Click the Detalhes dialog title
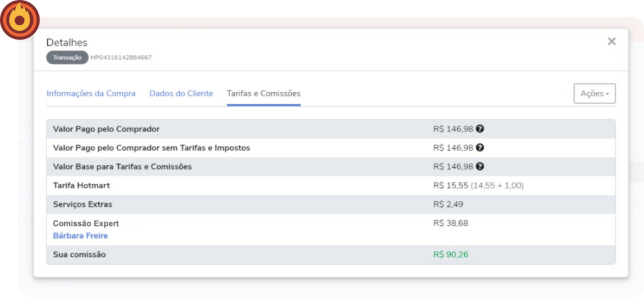 pyautogui.click(x=67, y=43)
